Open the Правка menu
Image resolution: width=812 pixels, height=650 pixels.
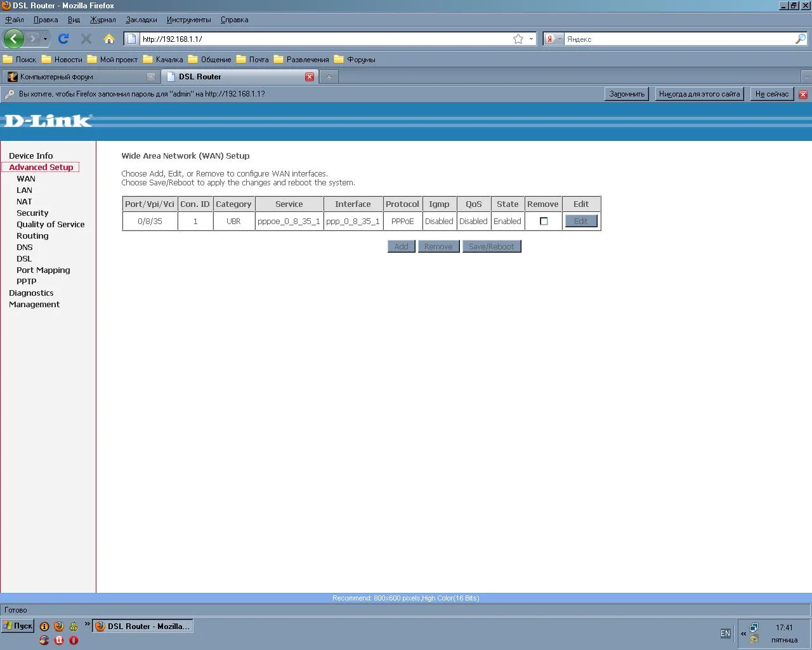[46, 20]
